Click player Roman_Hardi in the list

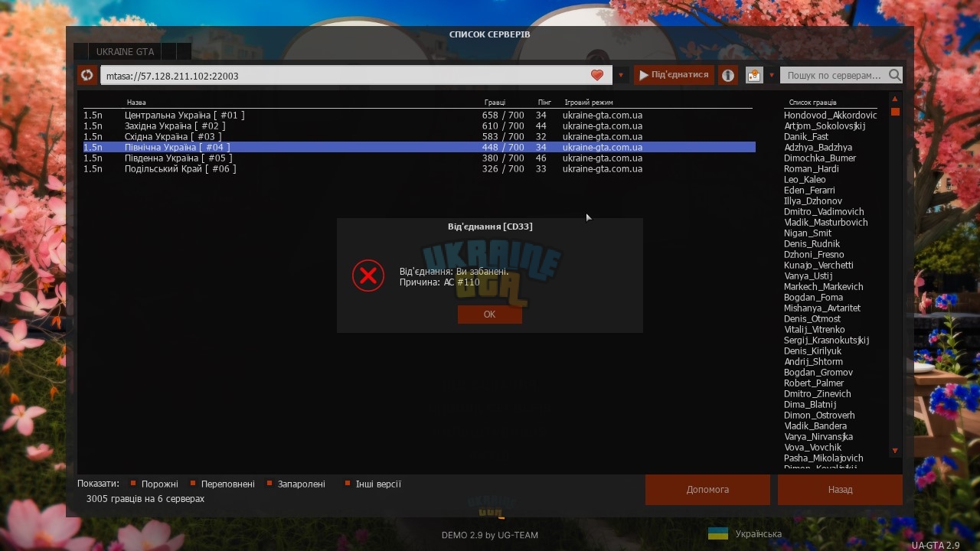coord(812,169)
